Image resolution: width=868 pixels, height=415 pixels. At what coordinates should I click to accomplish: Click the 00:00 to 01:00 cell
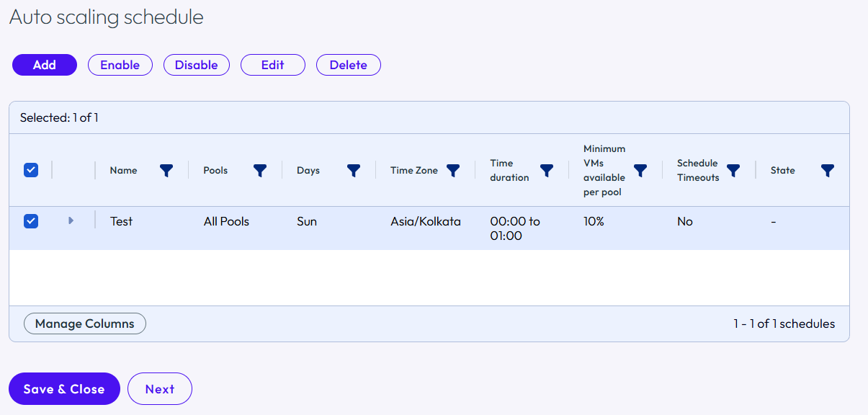coord(515,228)
